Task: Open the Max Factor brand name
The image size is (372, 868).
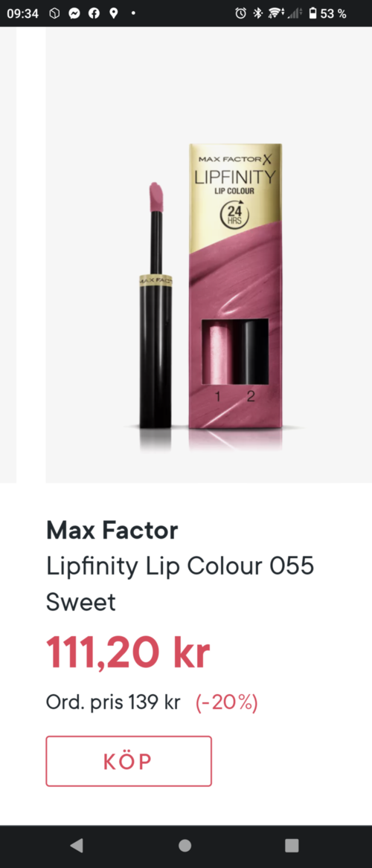Action: coord(112,531)
